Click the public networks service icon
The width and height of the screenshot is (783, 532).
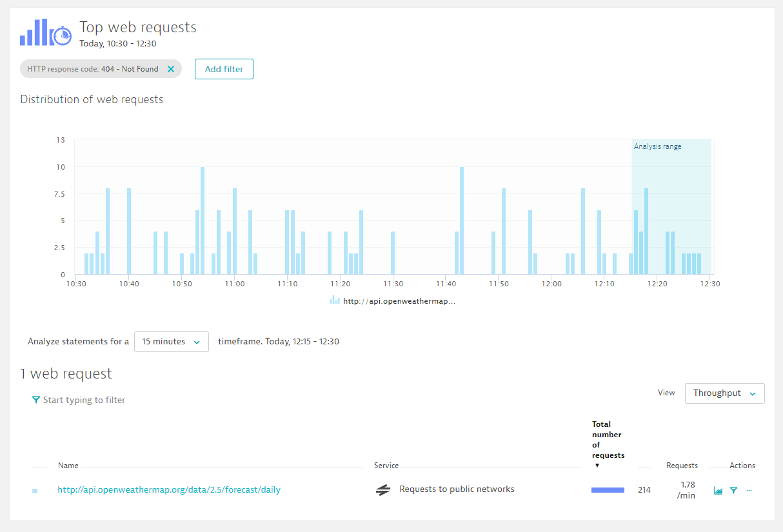(383, 490)
